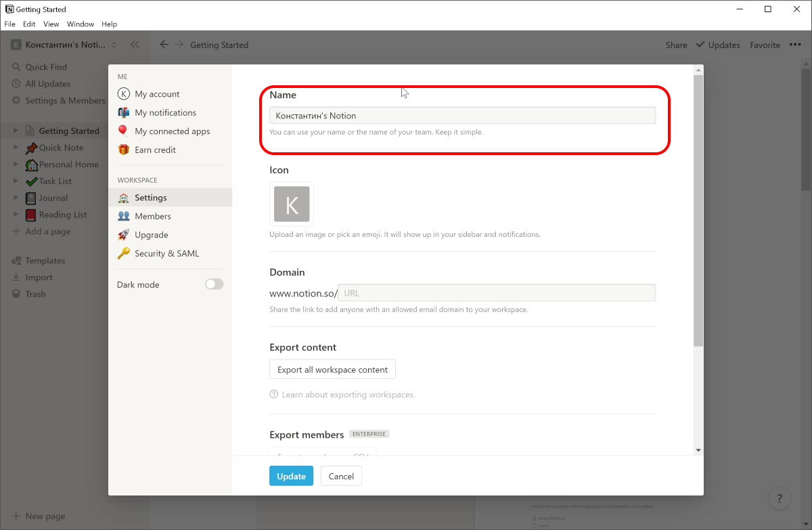Click the scrollbar down arrow in dialog
Viewport: 812px width, 530px height.
click(x=698, y=449)
